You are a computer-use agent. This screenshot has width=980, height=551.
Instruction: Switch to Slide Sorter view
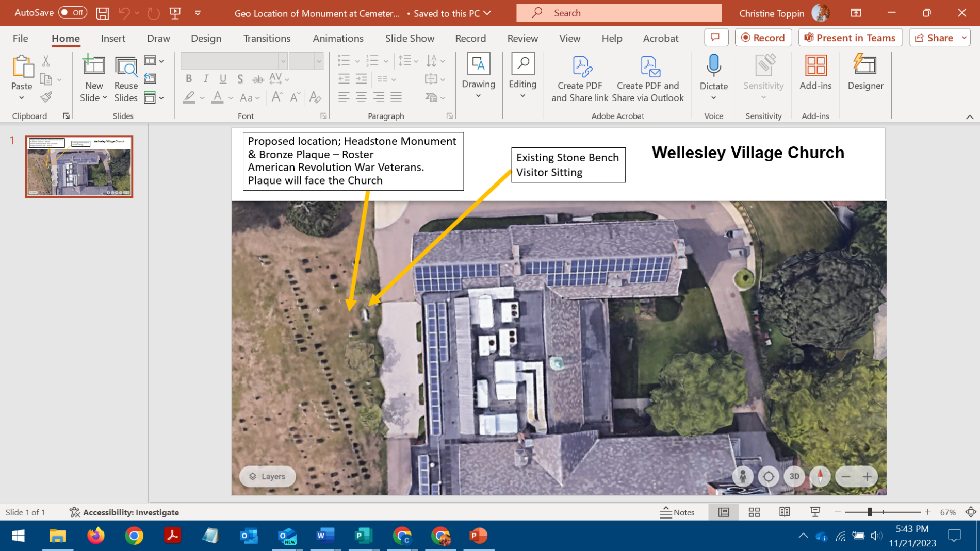click(x=754, y=512)
